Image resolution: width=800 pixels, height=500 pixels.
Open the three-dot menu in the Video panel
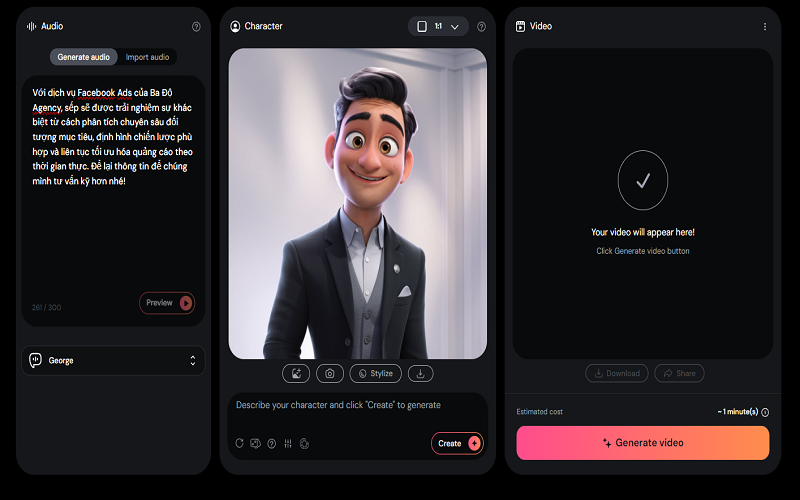765,26
